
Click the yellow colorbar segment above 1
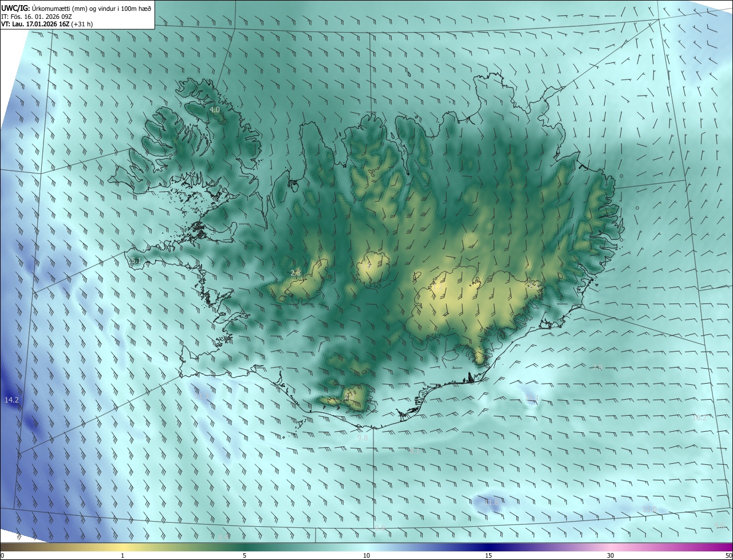(123, 547)
